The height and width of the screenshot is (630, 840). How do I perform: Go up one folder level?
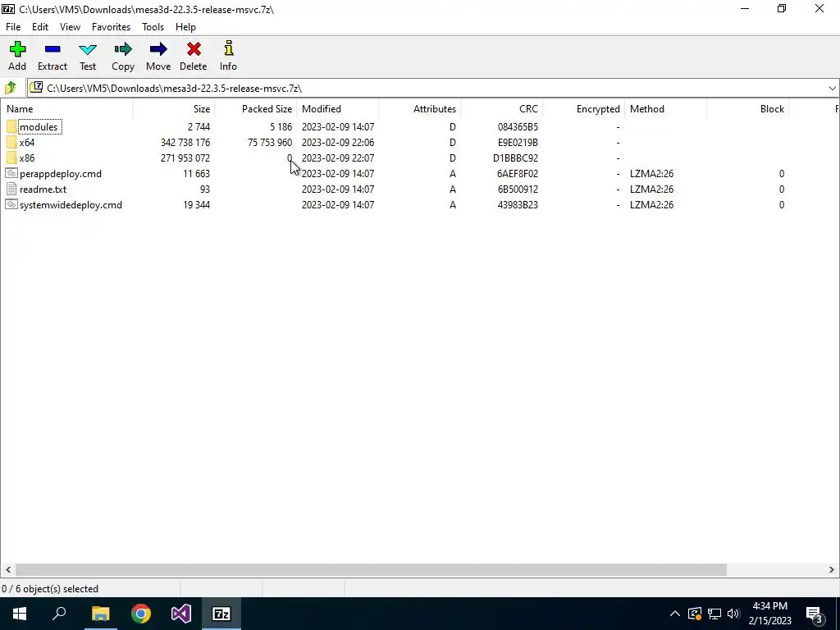[x=10, y=88]
